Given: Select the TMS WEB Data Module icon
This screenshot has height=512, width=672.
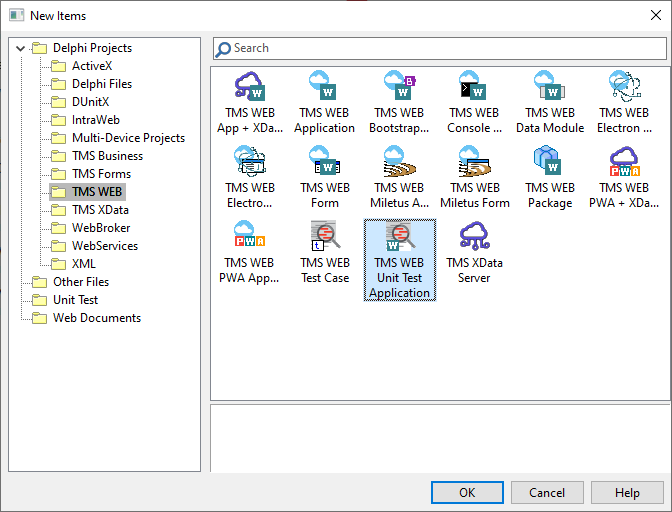Looking at the screenshot, I should tap(549, 85).
